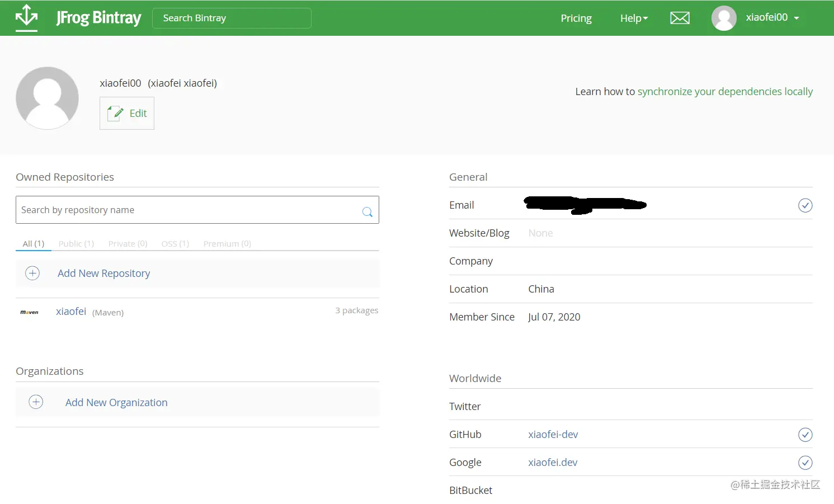Click the (Maven) repository type label
The height and width of the screenshot is (504, 834).
point(108,312)
